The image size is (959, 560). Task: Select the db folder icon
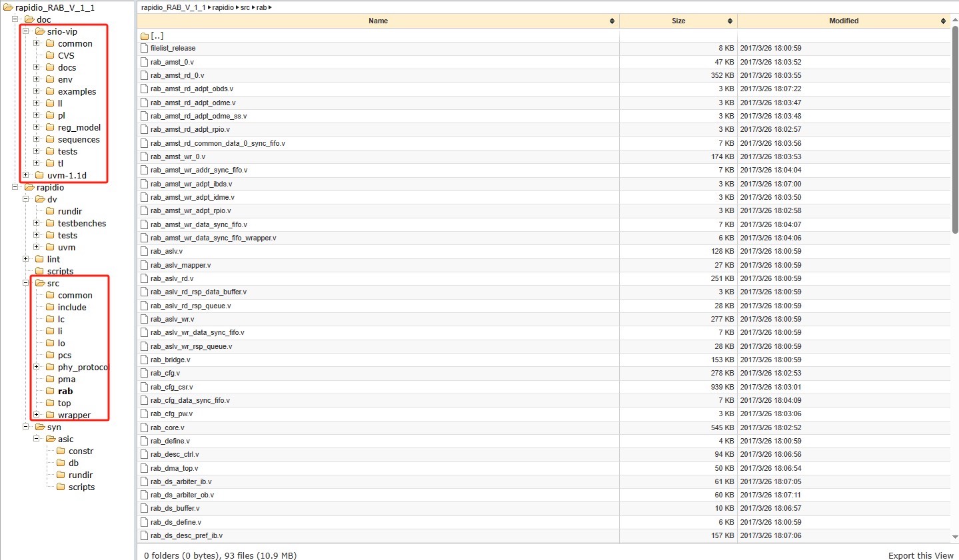(x=61, y=463)
